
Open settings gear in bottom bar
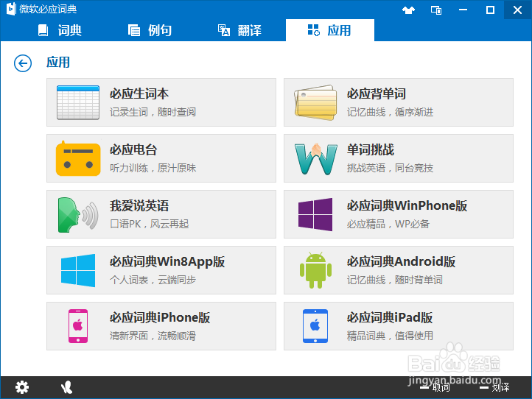[x=22, y=387]
